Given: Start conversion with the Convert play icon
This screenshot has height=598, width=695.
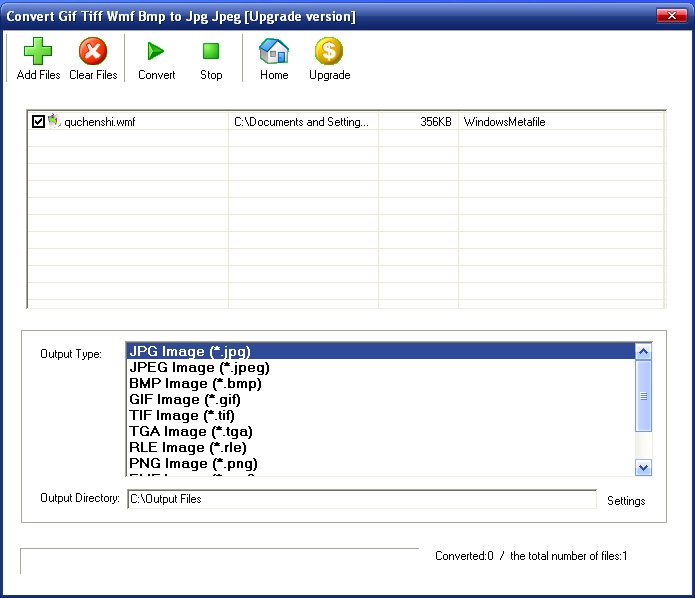Looking at the screenshot, I should point(156,51).
